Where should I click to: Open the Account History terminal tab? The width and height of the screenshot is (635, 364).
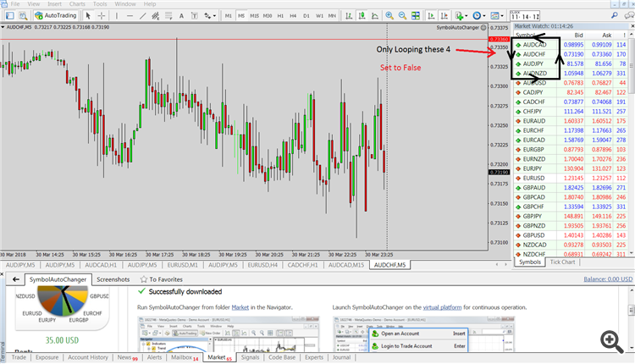(x=88, y=357)
